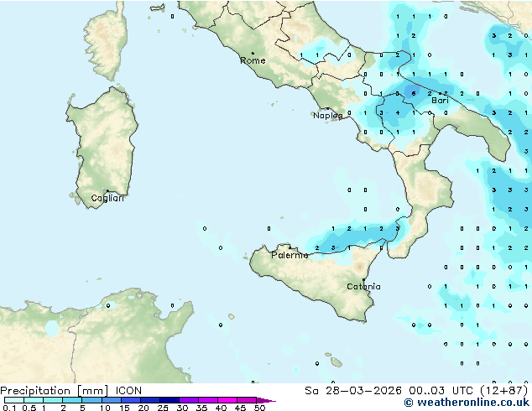
Task: Choose the 20–25 mm legend color box
Action: 149,400
